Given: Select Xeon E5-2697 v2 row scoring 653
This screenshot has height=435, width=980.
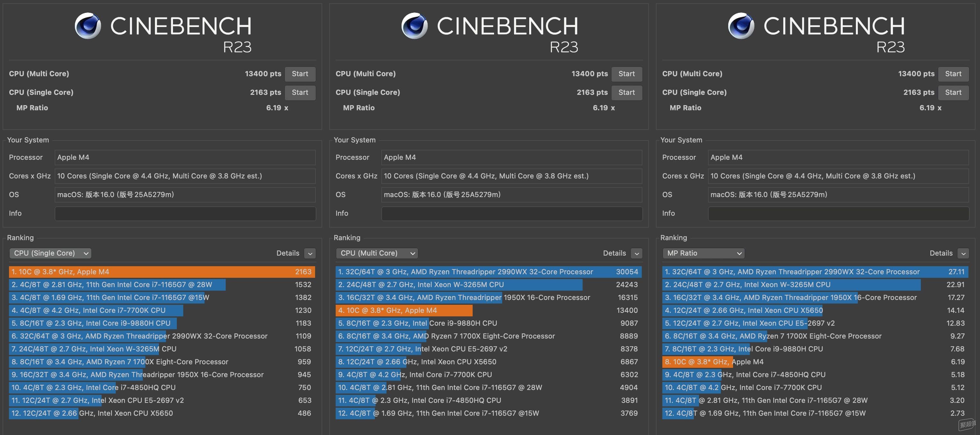Looking at the screenshot, I should [162, 400].
